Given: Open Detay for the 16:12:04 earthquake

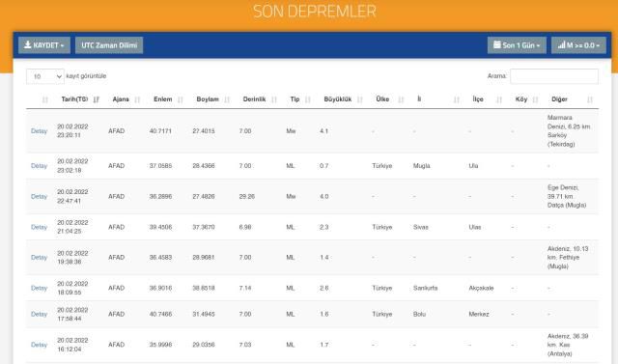Looking at the screenshot, I should point(39,345).
